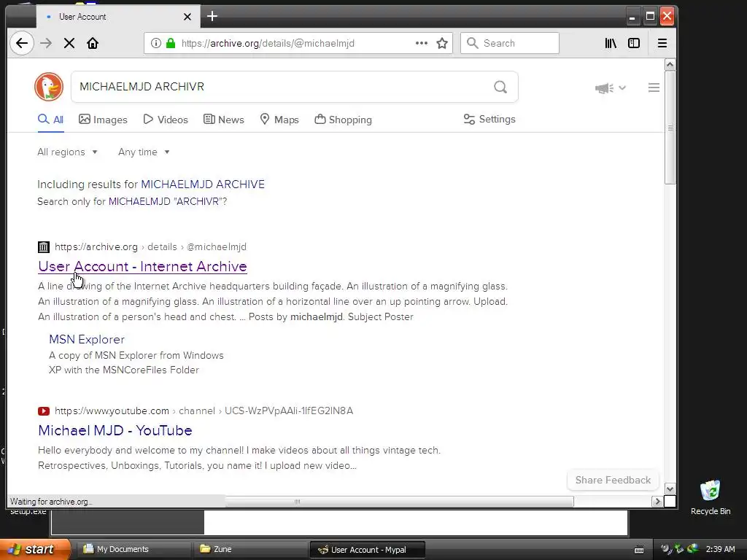
Task: Click the archive.org result URL breadcrumb
Action: point(150,246)
